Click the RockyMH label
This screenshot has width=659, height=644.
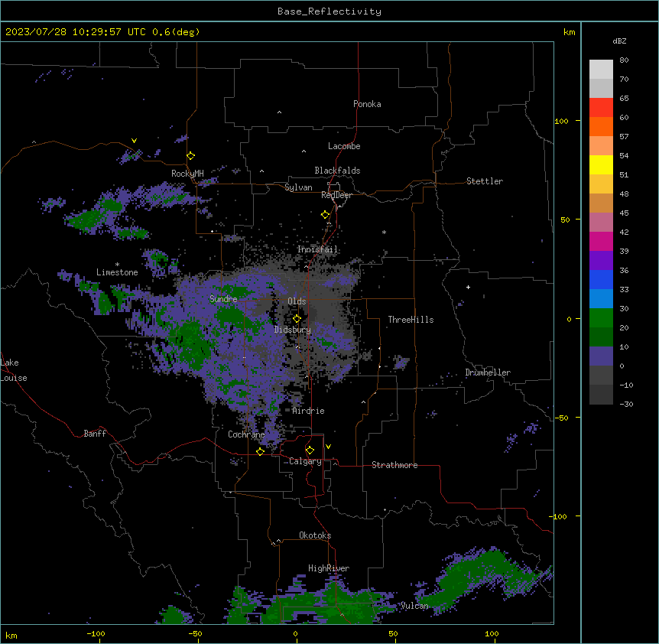point(187,174)
